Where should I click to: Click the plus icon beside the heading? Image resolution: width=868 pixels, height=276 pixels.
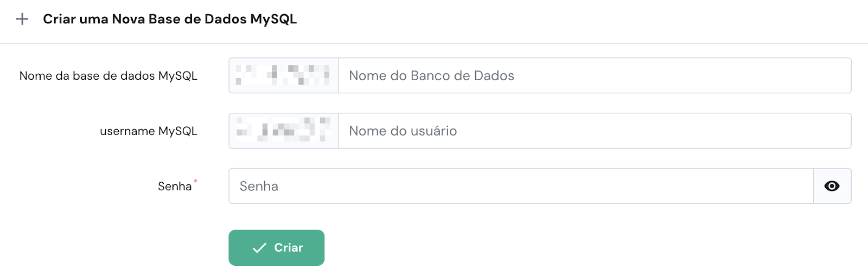(22, 20)
